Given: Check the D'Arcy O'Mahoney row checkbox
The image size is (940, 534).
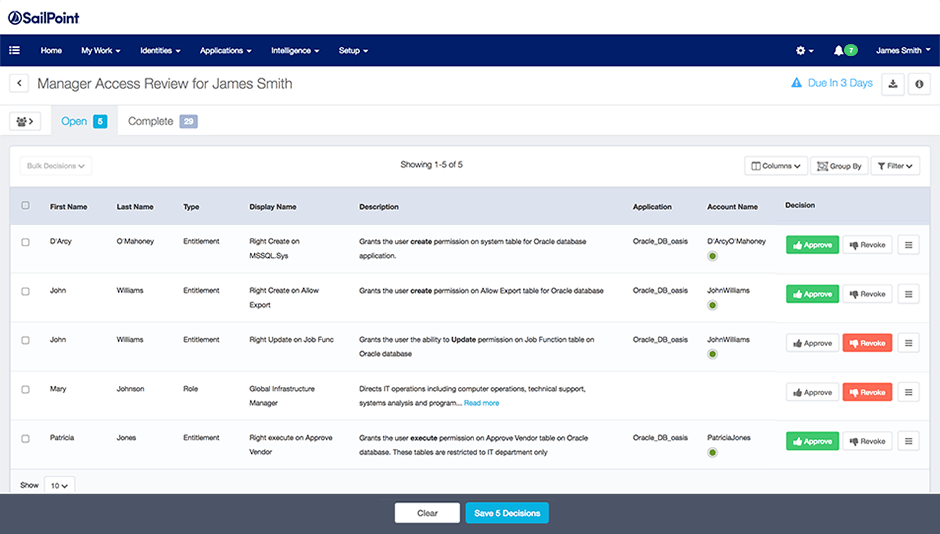Looking at the screenshot, I should tap(25, 242).
